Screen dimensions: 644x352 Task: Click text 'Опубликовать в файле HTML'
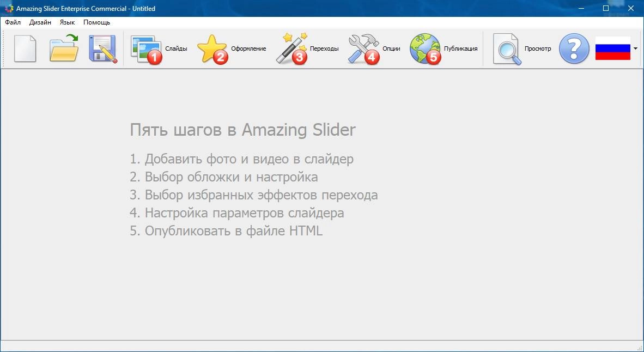(234, 231)
